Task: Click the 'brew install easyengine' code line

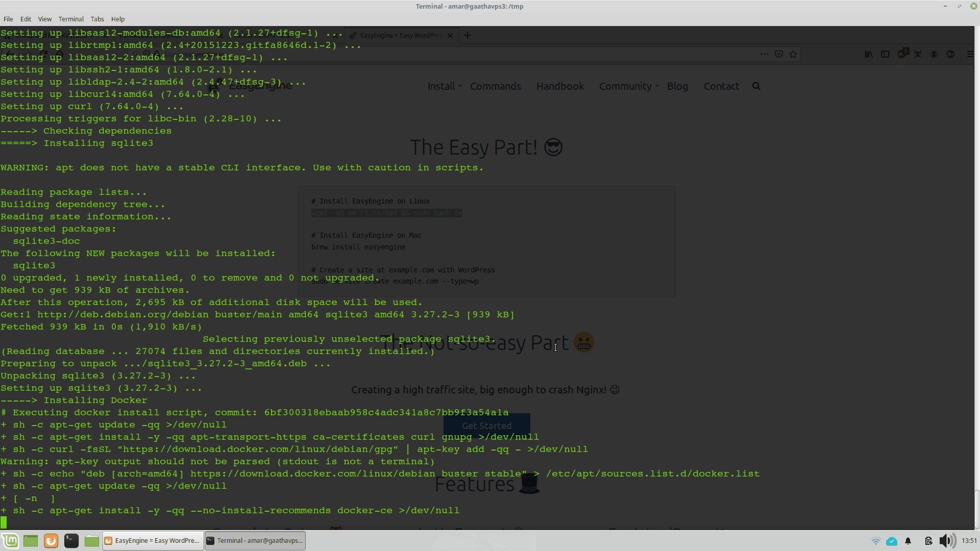Action: tap(358, 247)
